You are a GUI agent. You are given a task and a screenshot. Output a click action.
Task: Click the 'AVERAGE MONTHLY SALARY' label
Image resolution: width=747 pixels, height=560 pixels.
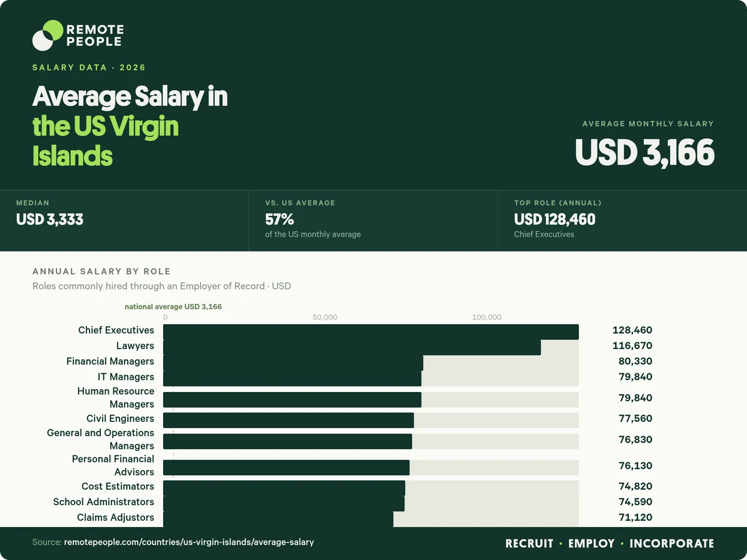coord(648,124)
